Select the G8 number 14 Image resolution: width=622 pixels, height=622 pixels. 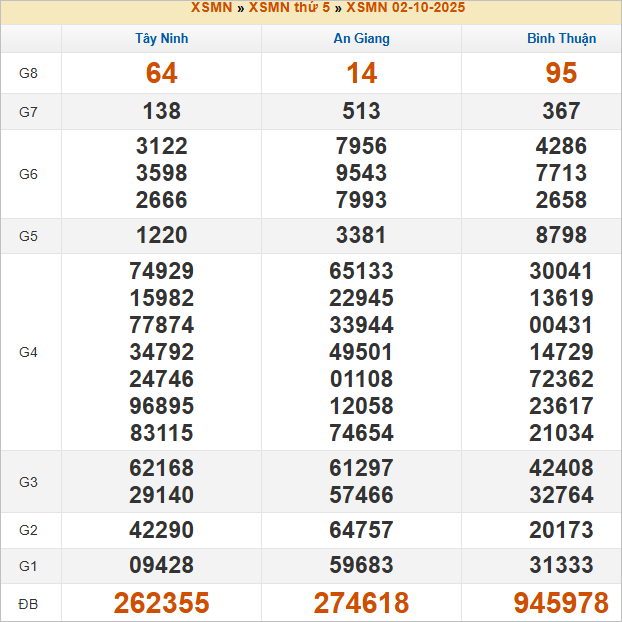(x=361, y=73)
